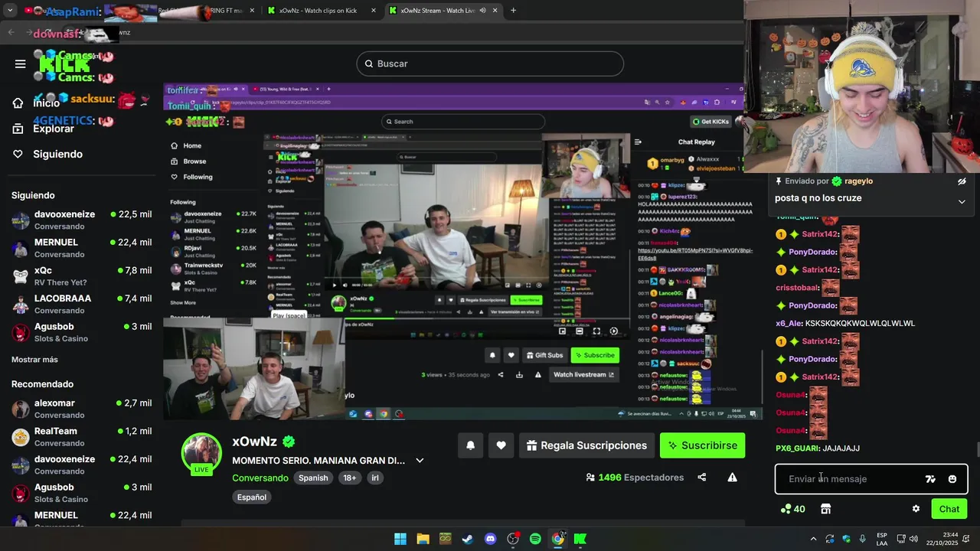Expand the pinned message chevron
Screen dimensions: 980x551
coord(962,201)
